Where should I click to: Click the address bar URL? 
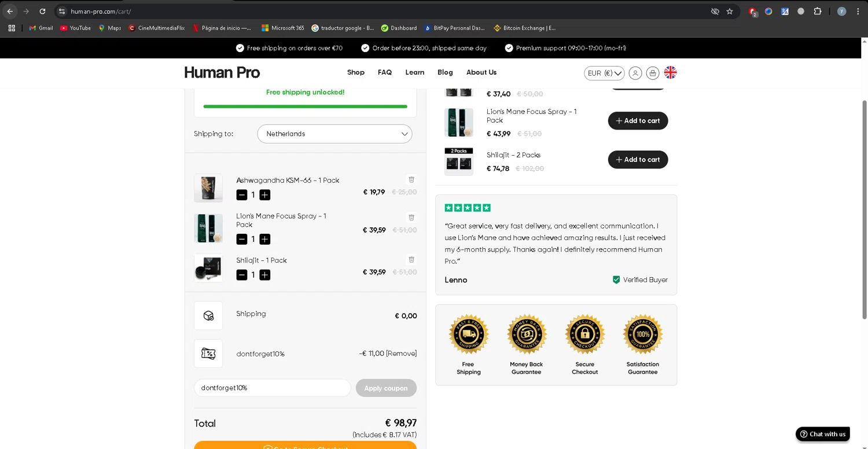[101, 12]
